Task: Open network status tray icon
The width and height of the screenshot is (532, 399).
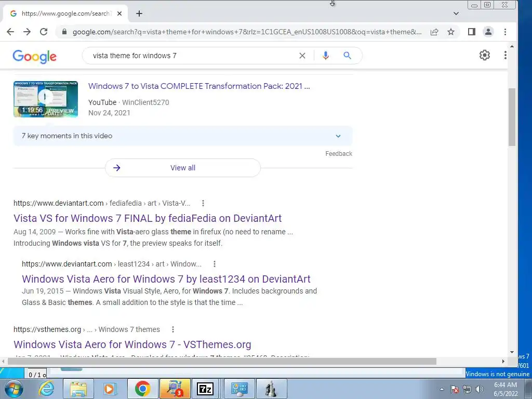Action: click(x=467, y=389)
